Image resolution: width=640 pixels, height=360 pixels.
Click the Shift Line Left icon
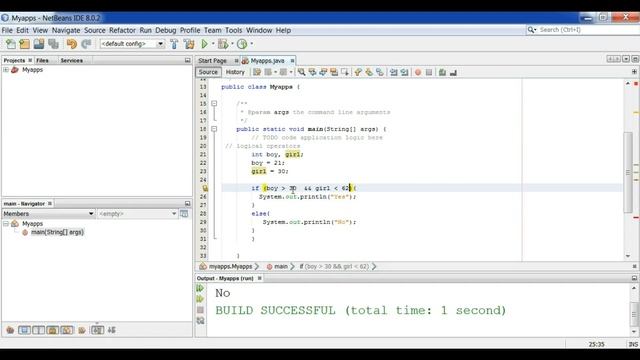(x=393, y=72)
